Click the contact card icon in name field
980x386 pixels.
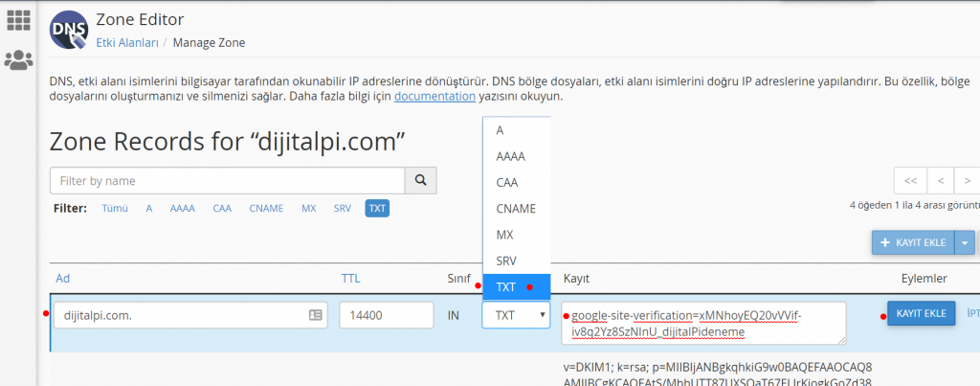316,315
